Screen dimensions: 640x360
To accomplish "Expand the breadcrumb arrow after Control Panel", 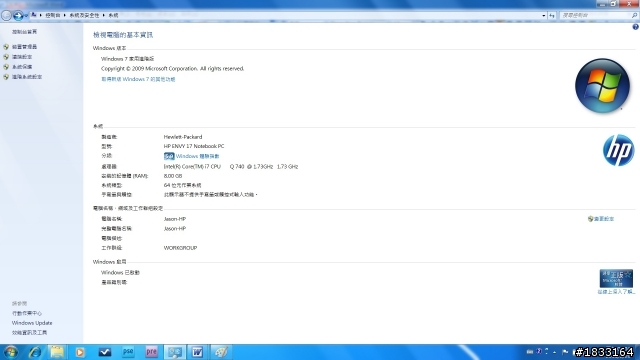I will coord(64,15).
